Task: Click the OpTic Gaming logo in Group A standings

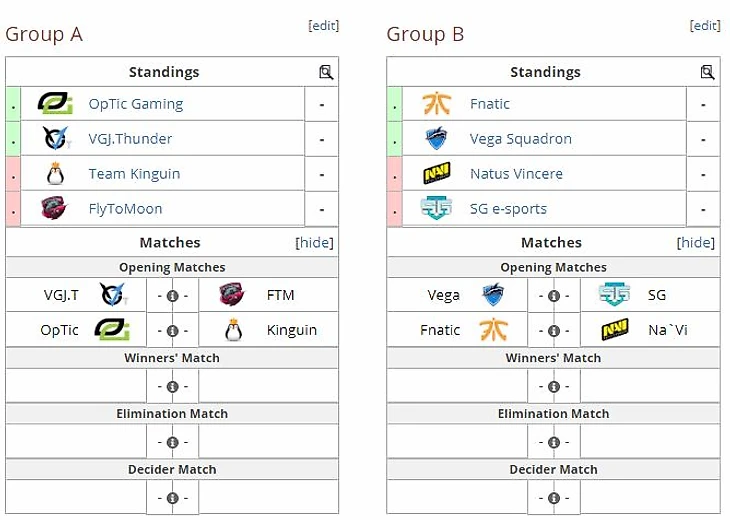Action: coord(54,104)
